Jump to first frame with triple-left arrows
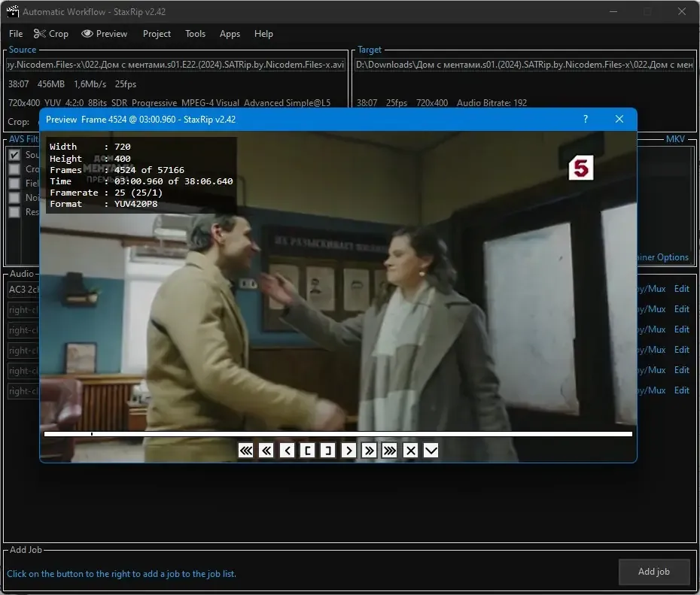 [x=245, y=451]
